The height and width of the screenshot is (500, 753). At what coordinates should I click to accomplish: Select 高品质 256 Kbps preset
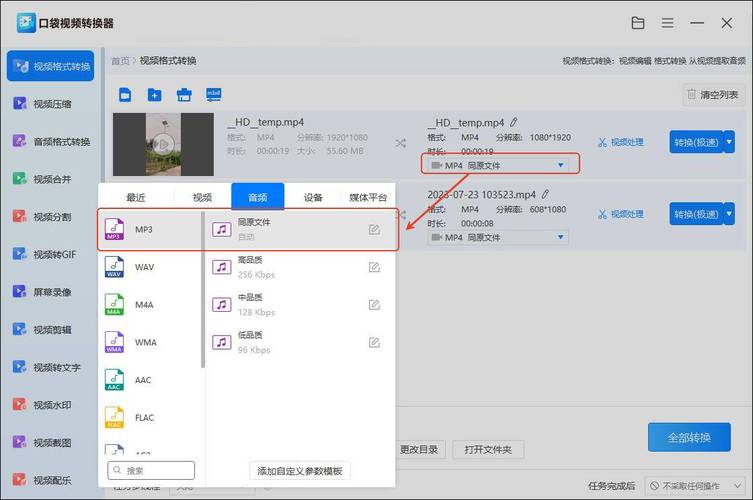[300, 267]
